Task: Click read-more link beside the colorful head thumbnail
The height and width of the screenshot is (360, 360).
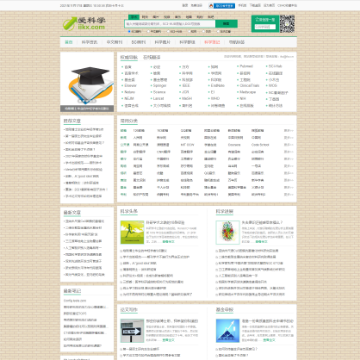Action: (261, 241)
